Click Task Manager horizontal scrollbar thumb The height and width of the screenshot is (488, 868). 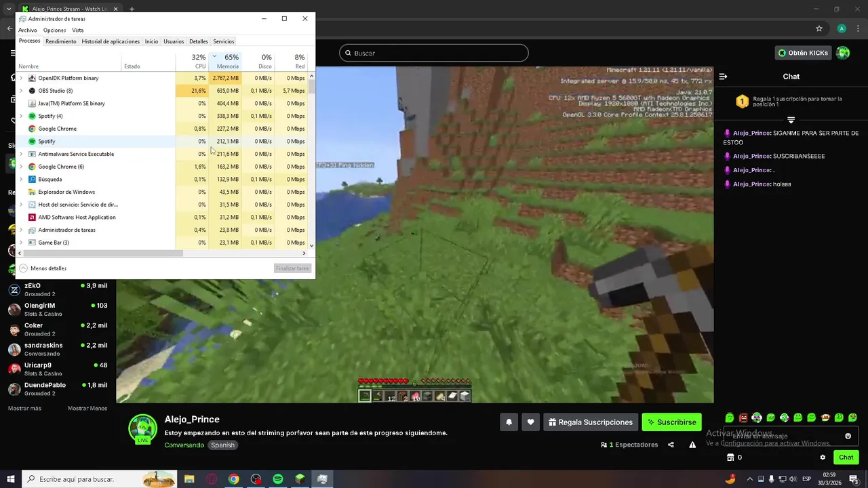[x=103, y=253]
